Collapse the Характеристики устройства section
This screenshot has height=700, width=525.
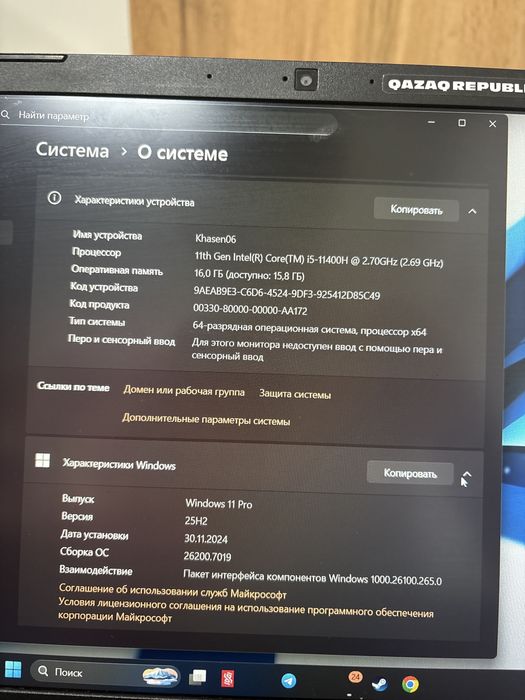(472, 211)
